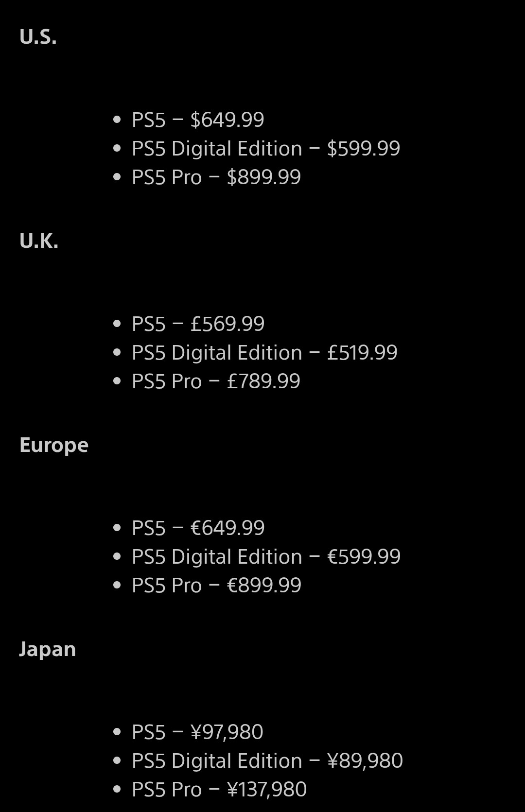Click the PS5 £569.99 list item
The height and width of the screenshot is (812, 525).
pos(198,324)
